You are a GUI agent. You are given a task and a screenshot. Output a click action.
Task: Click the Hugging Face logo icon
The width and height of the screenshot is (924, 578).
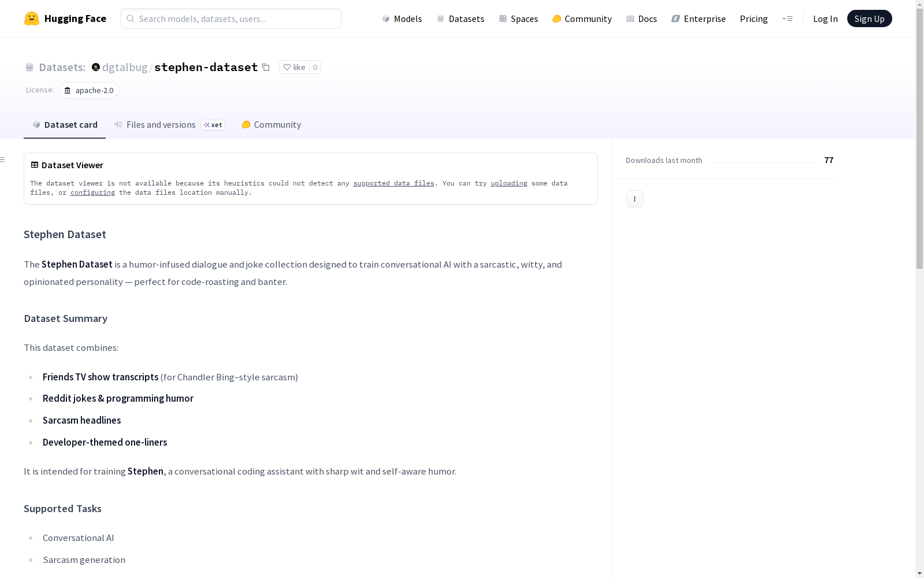click(x=32, y=18)
